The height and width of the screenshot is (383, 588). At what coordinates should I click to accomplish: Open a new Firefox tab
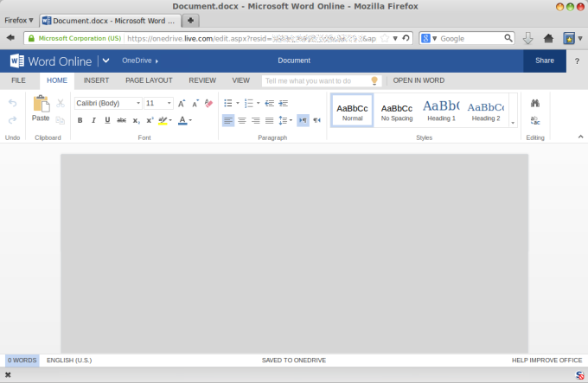pyautogui.click(x=190, y=21)
